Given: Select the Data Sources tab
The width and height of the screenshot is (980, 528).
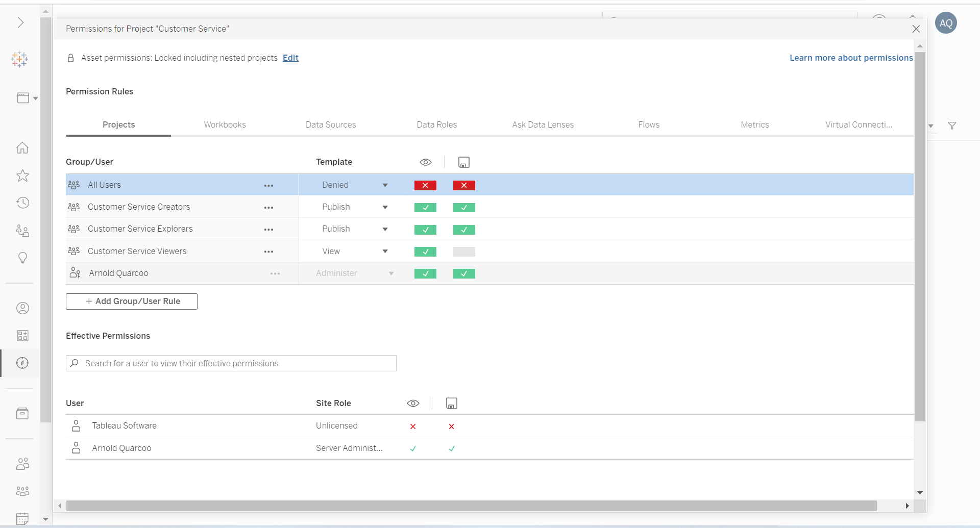Looking at the screenshot, I should [331, 124].
